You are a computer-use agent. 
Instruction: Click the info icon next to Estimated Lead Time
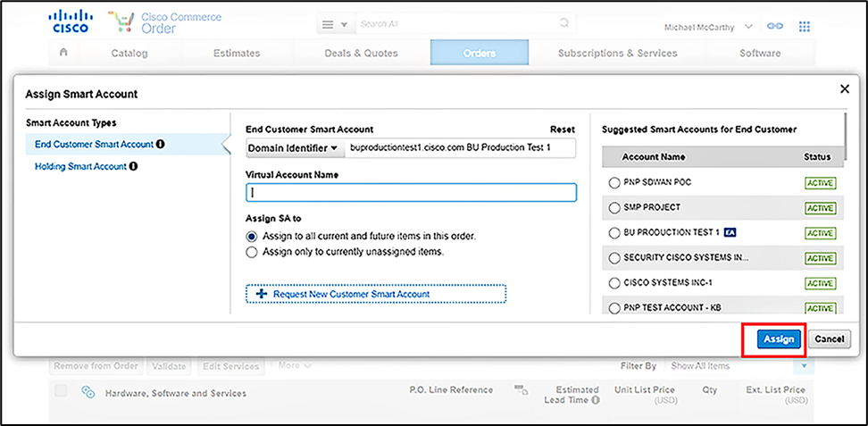595,400
